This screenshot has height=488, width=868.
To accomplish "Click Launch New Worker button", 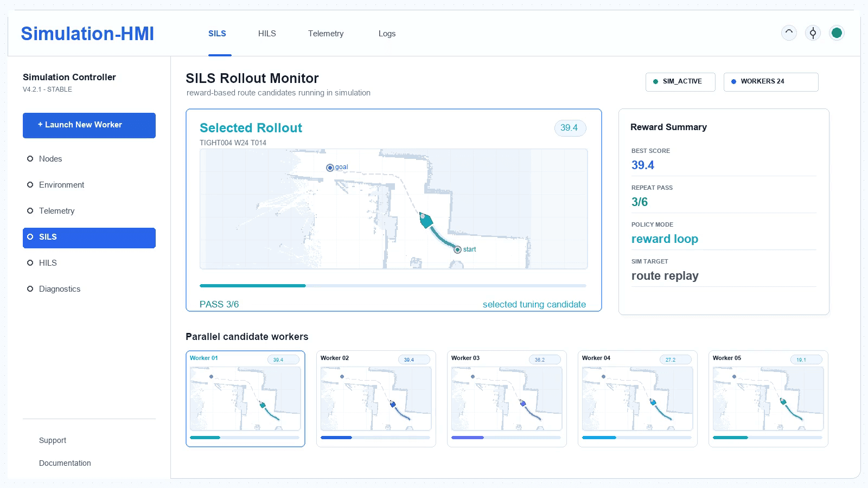I will click(x=89, y=125).
